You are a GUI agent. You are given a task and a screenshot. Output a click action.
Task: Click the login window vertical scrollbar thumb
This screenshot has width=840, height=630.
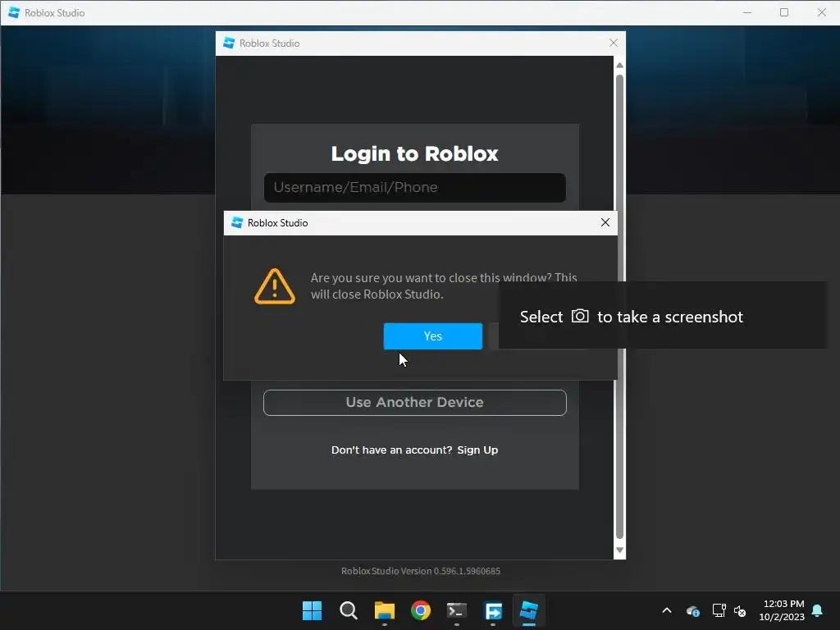(620, 307)
